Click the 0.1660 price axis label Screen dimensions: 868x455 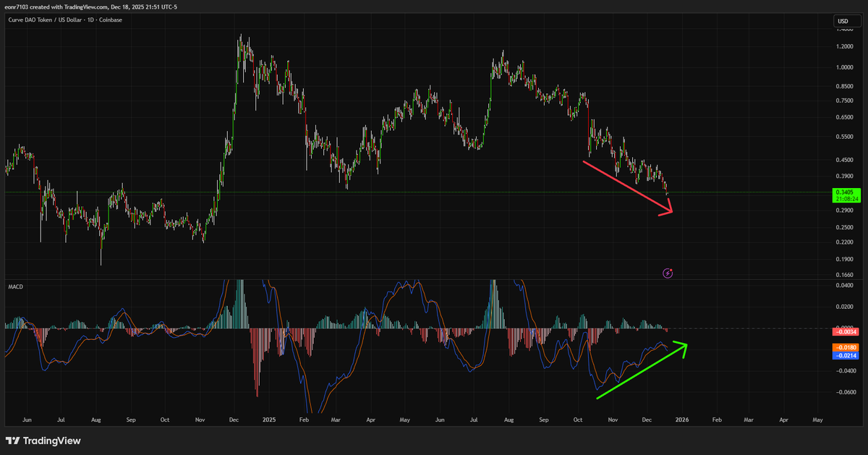click(x=843, y=276)
